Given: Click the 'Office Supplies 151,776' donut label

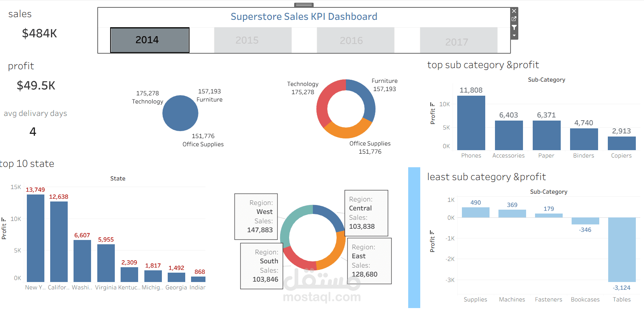Looking at the screenshot, I should tap(370, 147).
